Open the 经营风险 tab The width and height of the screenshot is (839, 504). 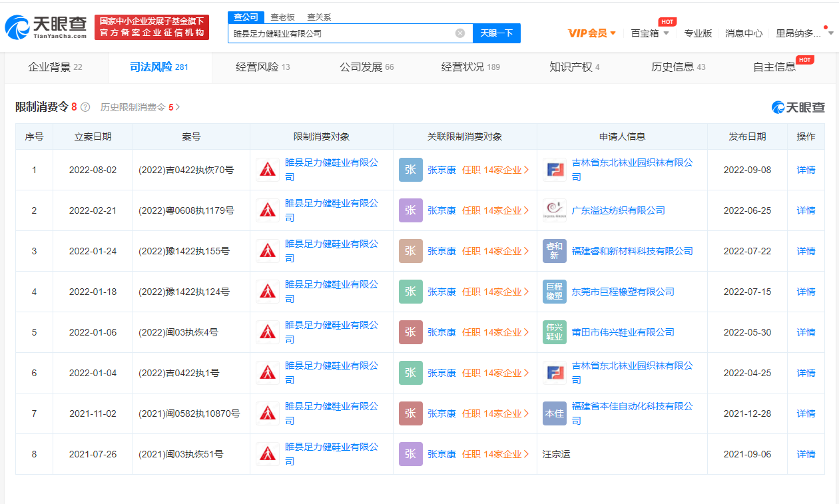[x=263, y=67]
